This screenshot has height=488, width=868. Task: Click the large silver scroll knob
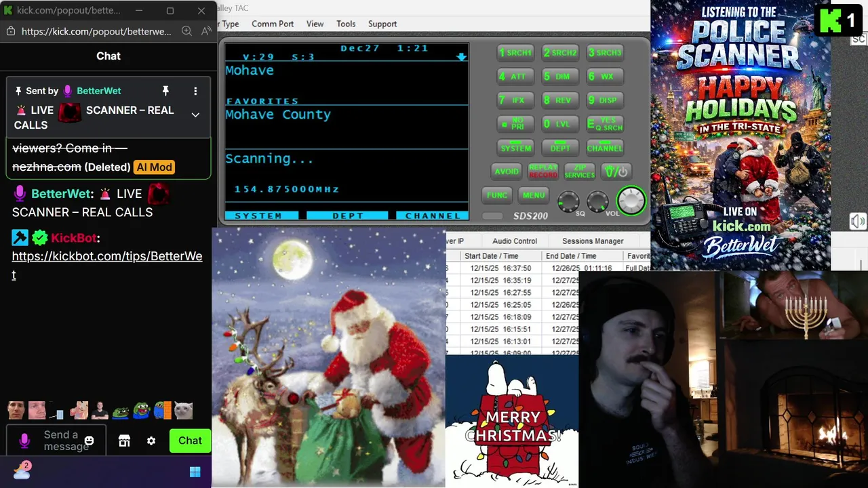[x=631, y=200]
